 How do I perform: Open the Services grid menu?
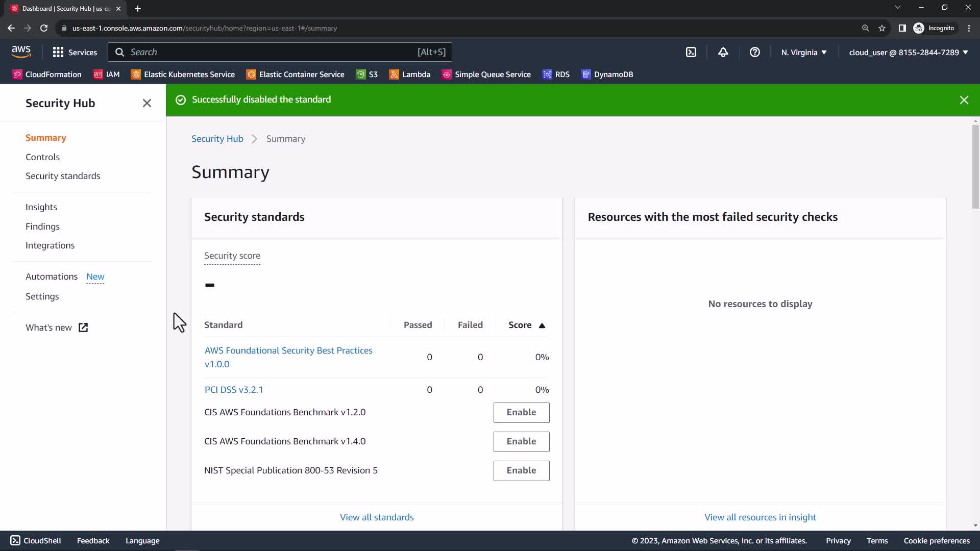tap(75, 52)
